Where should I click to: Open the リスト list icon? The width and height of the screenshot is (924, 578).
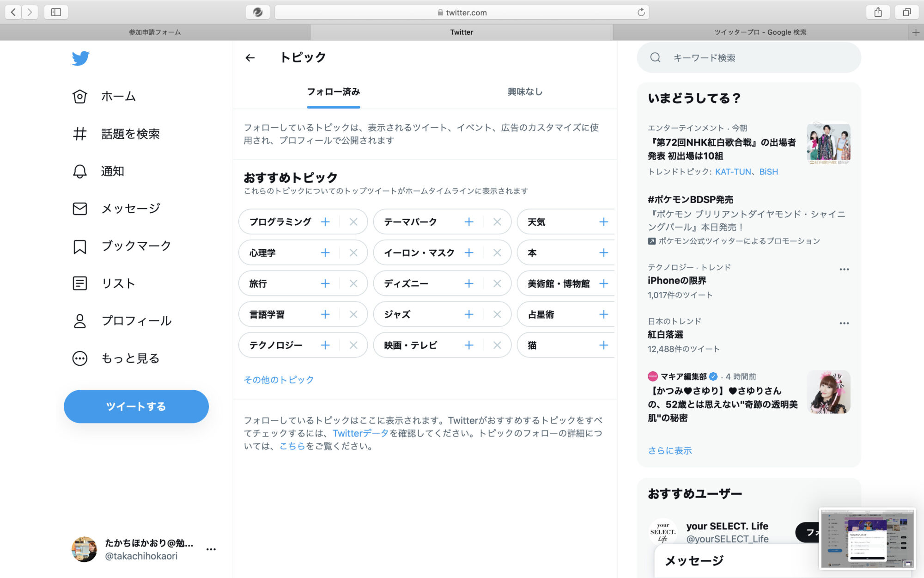tap(80, 283)
